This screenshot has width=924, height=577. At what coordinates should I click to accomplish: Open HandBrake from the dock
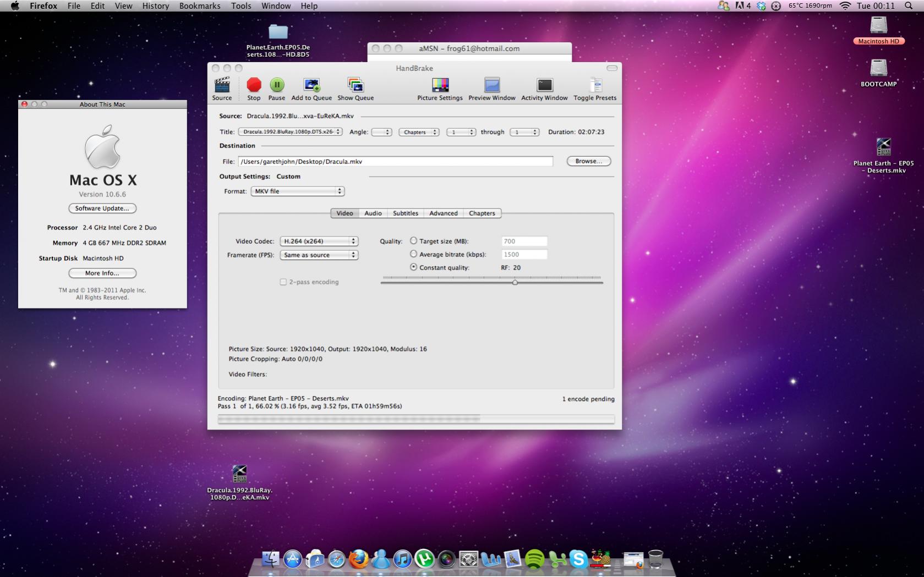click(x=601, y=559)
